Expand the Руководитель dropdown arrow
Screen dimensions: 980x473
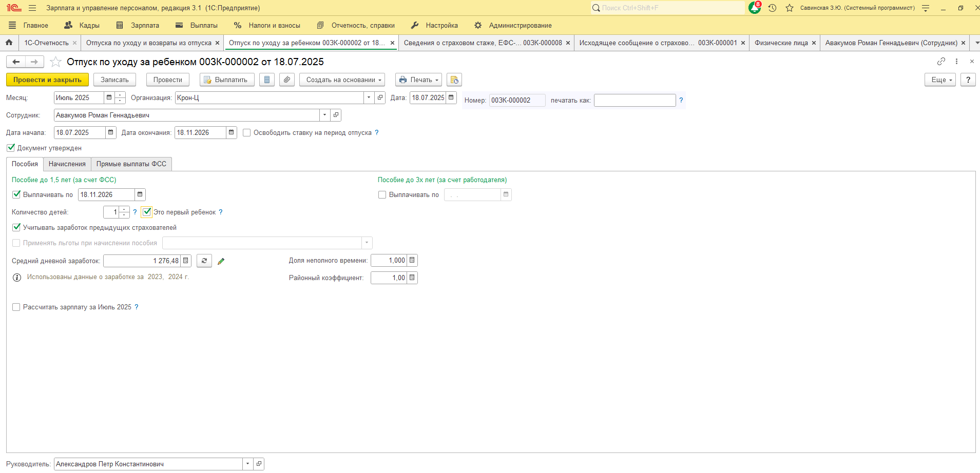pyautogui.click(x=247, y=464)
